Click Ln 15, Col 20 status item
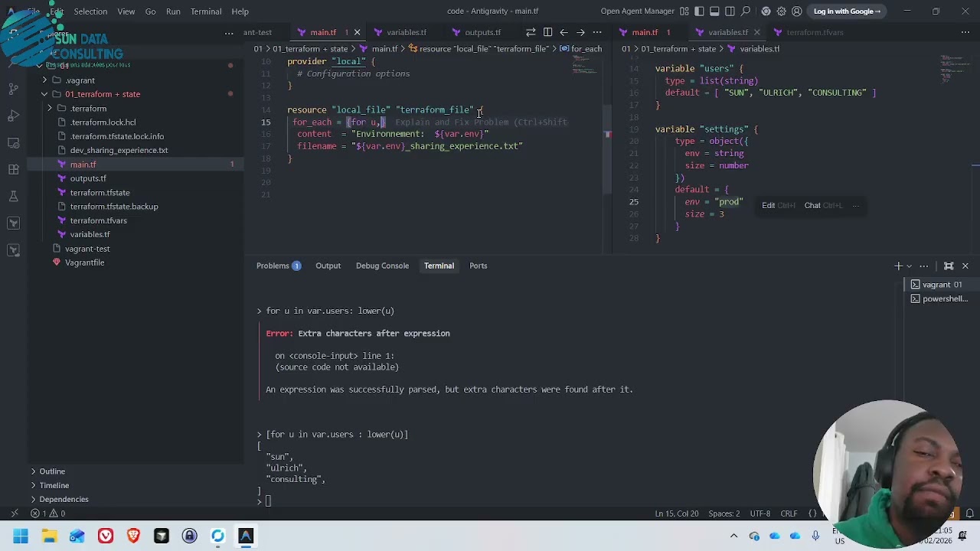Screen dimensions: 980x551 pos(677,514)
